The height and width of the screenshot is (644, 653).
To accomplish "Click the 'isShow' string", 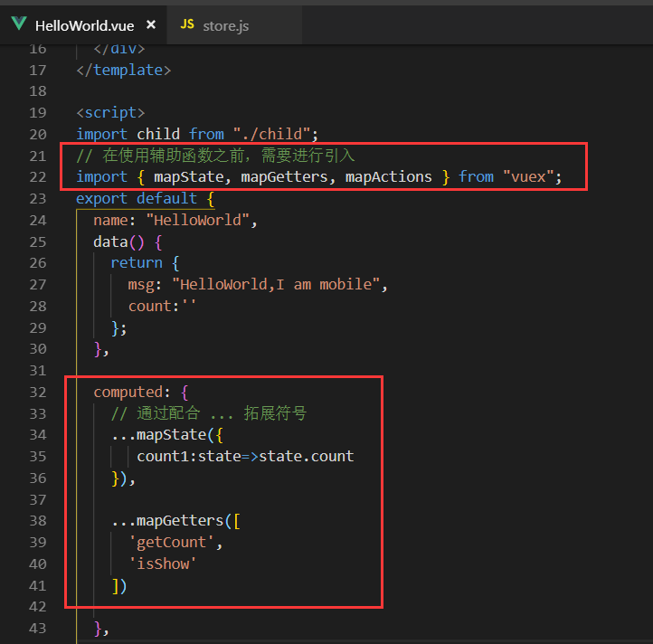I will point(163,563).
